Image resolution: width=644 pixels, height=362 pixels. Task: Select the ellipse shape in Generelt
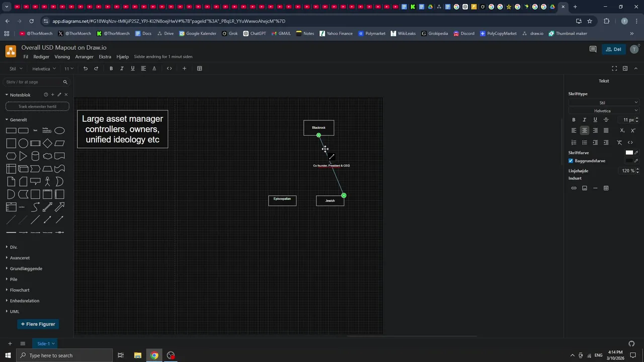point(59,131)
